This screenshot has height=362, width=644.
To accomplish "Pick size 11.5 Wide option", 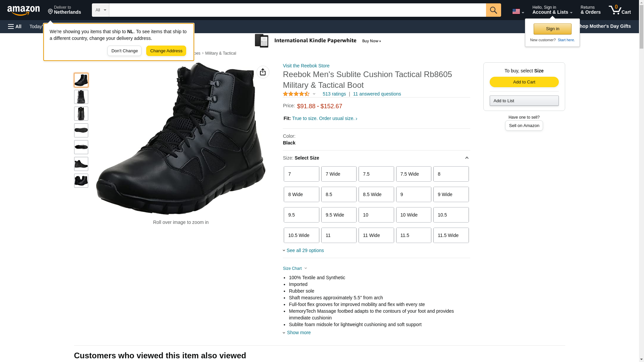I will click(x=451, y=235).
